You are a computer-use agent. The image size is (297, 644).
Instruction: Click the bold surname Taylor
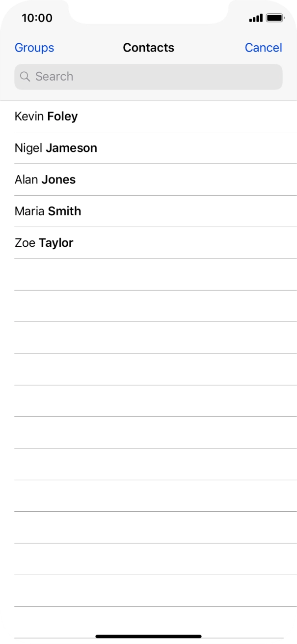pos(56,243)
